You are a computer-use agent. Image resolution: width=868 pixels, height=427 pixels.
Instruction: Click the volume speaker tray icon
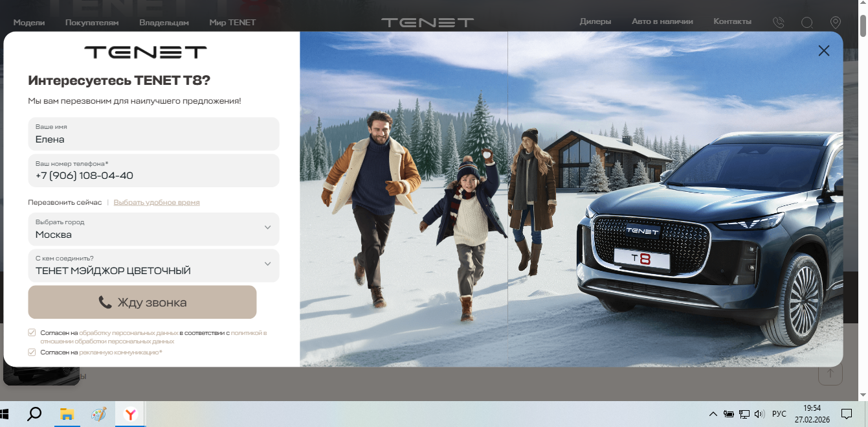(759, 414)
